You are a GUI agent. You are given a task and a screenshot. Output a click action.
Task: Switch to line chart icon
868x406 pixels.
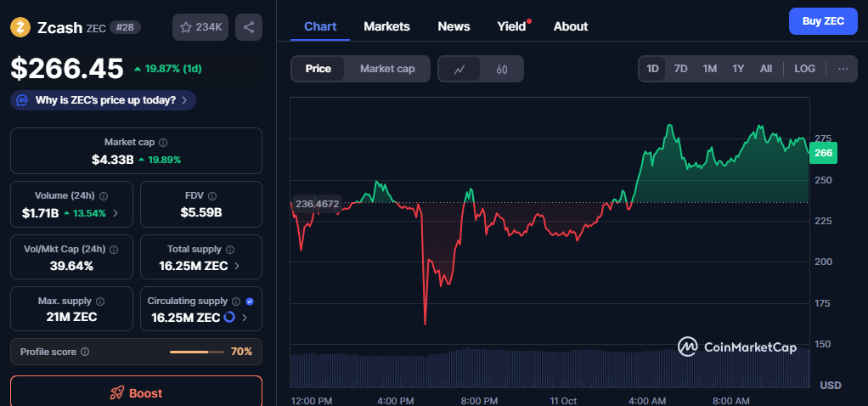click(x=459, y=69)
